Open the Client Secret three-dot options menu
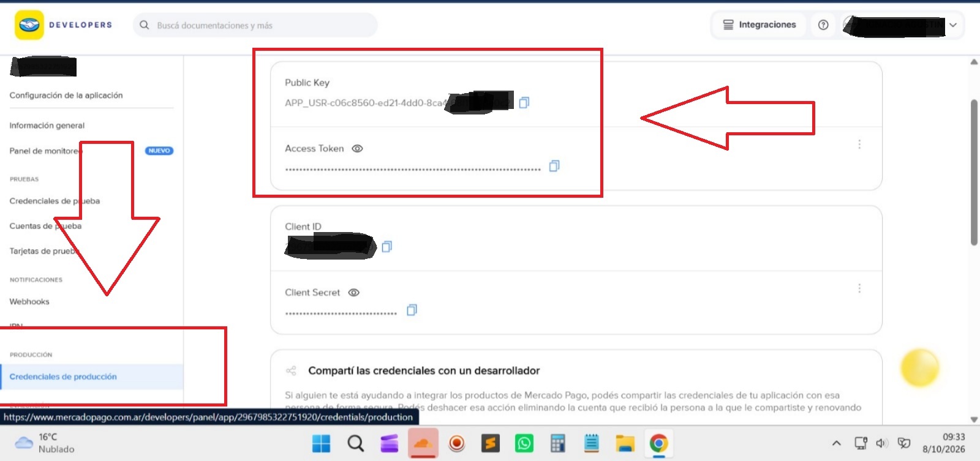Image resolution: width=980 pixels, height=461 pixels. click(859, 288)
